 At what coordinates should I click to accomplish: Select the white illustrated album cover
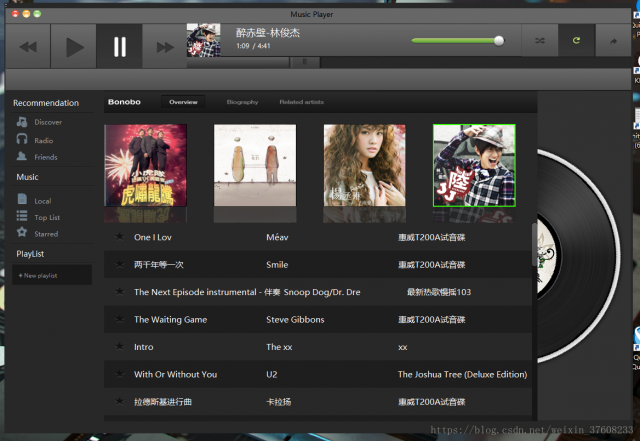[255, 165]
